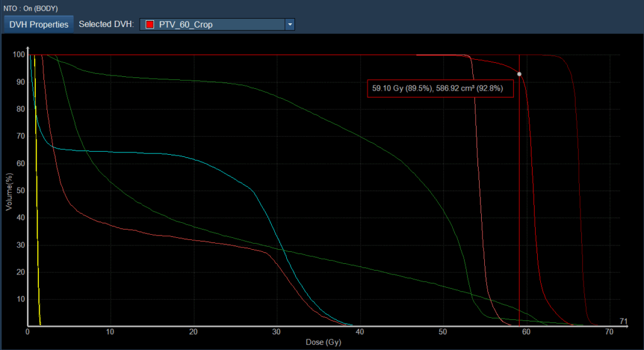This screenshot has width=644, height=350.
Task: Select the white marker point on the curve
Action: click(x=519, y=74)
